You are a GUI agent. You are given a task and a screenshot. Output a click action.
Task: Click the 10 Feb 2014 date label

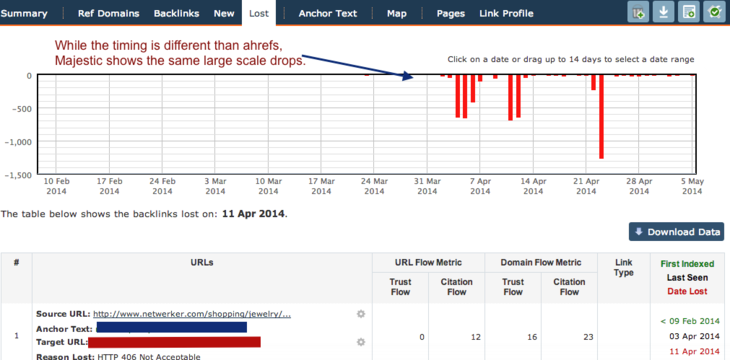point(56,185)
